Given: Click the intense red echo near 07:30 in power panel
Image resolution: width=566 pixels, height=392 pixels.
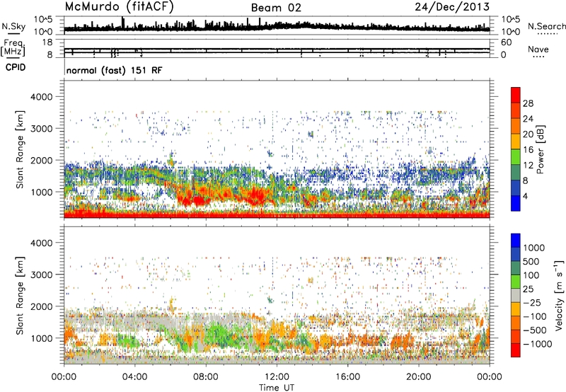Looking at the screenshot, I should (198, 200).
